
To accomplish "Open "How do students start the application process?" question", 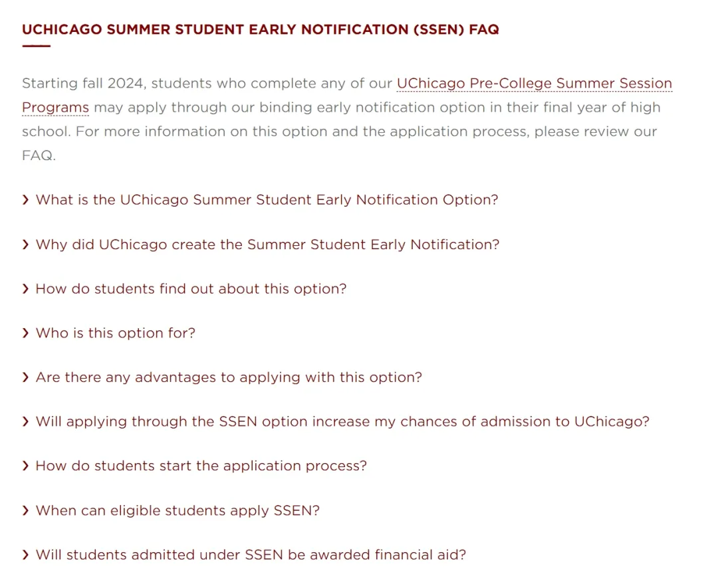I will click(x=201, y=466).
